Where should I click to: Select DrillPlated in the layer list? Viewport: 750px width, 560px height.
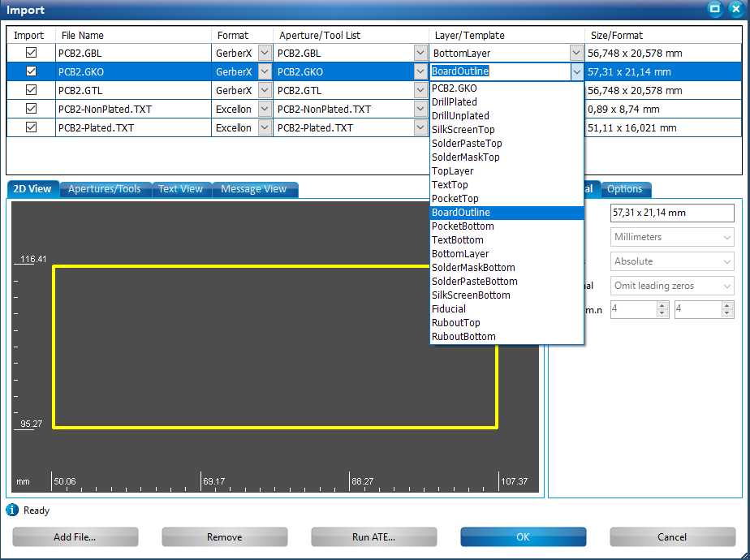pos(455,102)
